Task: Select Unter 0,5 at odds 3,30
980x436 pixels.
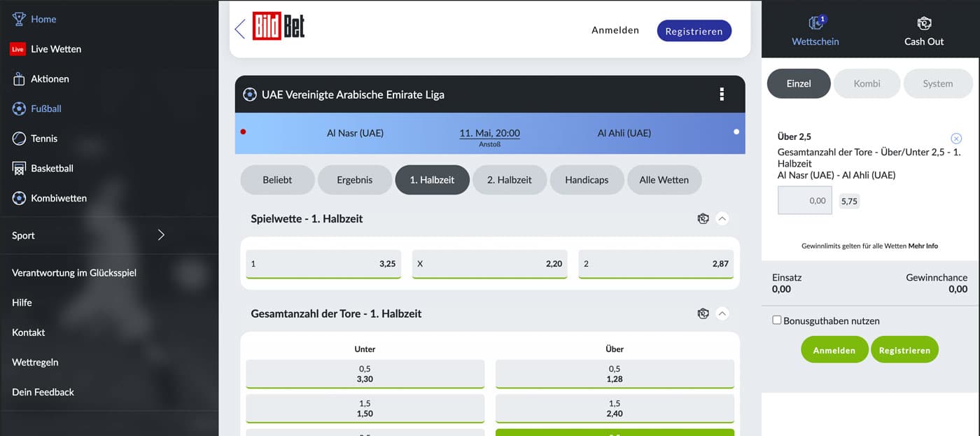Action: pos(365,374)
